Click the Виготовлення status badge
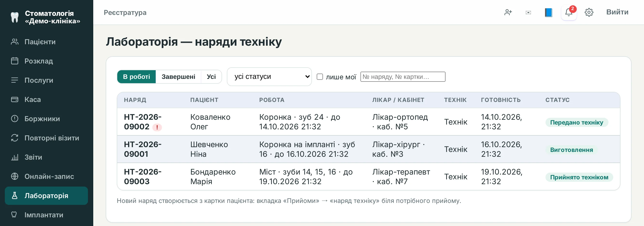The width and height of the screenshot is (644, 226). (x=571, y=150)
